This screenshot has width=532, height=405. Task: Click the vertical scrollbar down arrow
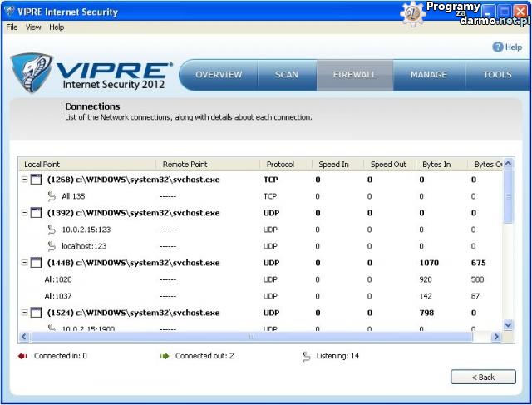508,325
